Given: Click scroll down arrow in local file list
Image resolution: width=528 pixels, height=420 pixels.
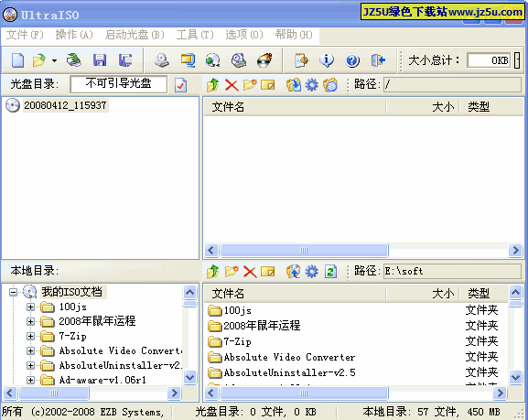Looking at the screenshot, I should click(x=515, y=377).
